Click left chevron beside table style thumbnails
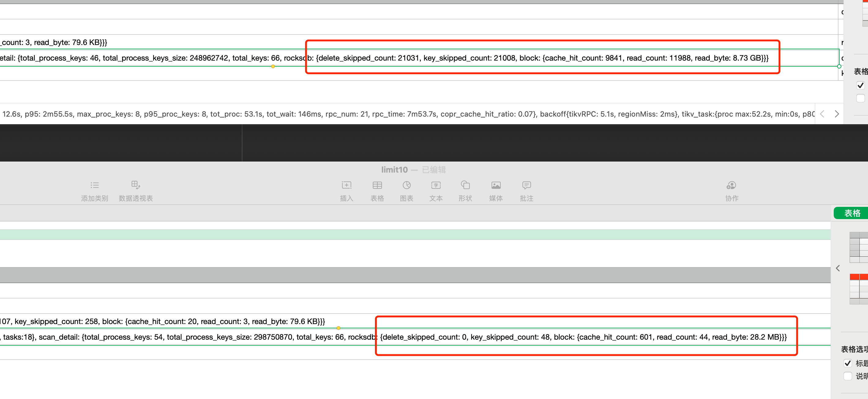This screenshot has height=399, width=868. (x=838, y=268)
